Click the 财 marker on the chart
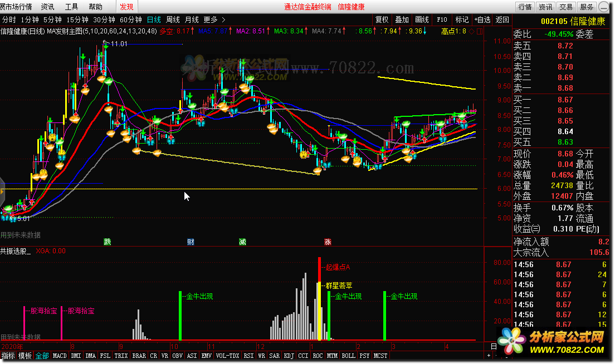Screen dimensions: 615x364 click(191, 242)
